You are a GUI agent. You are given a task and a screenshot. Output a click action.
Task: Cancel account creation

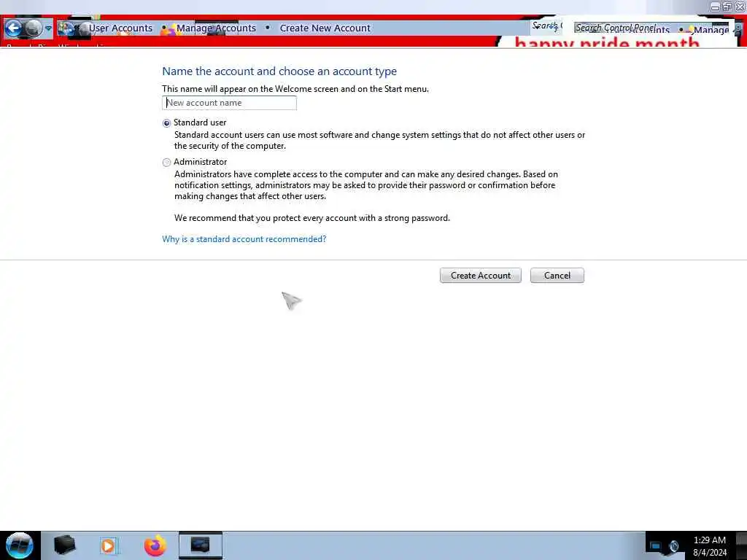pos(557,275)
